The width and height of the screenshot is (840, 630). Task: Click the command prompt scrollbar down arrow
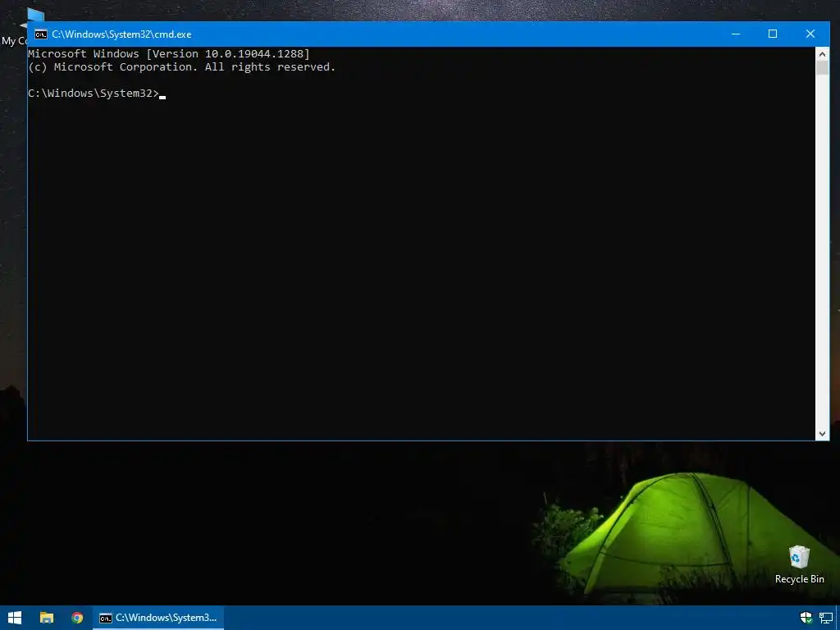click(x=822, y=434)
